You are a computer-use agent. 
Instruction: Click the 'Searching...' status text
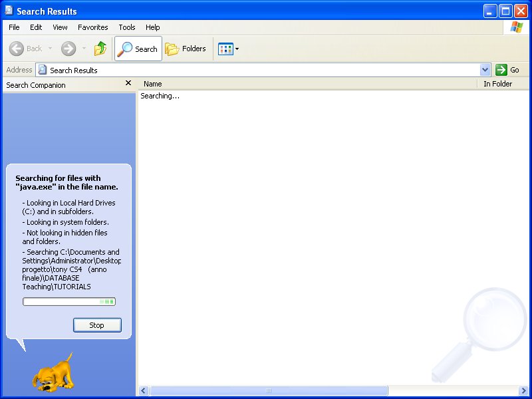(x=160, y=96)
